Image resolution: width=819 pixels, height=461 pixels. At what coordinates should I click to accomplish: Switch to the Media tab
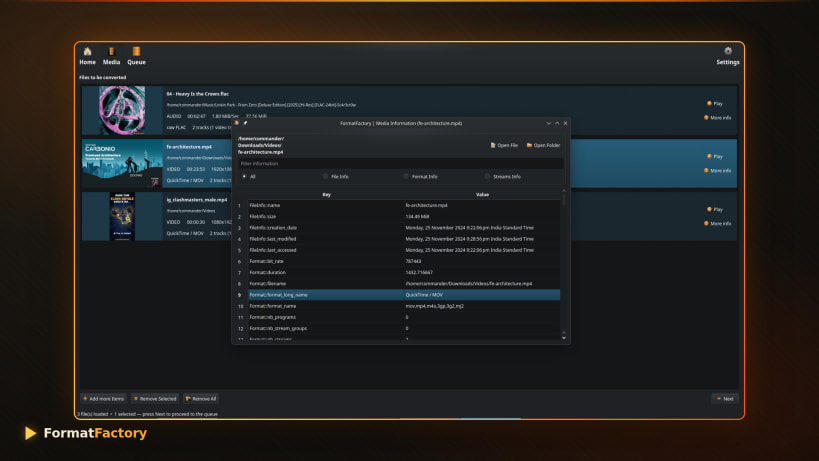[x=111, y=56]
